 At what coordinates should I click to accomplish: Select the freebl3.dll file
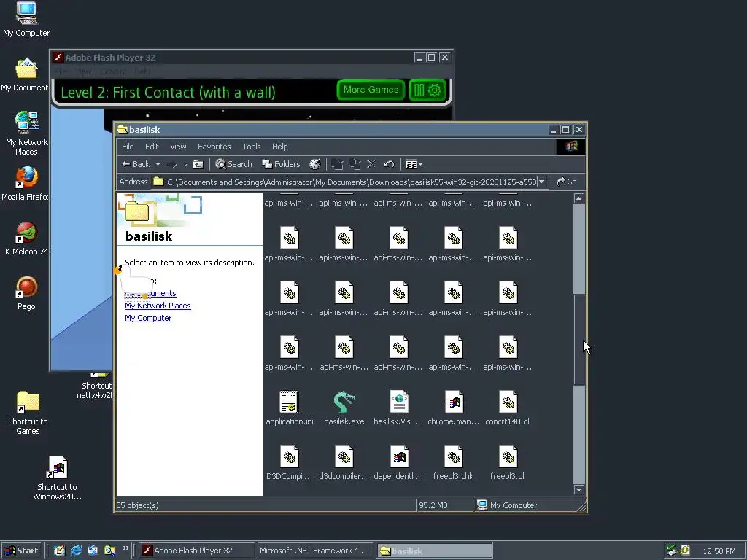click(x=508, y=462)
